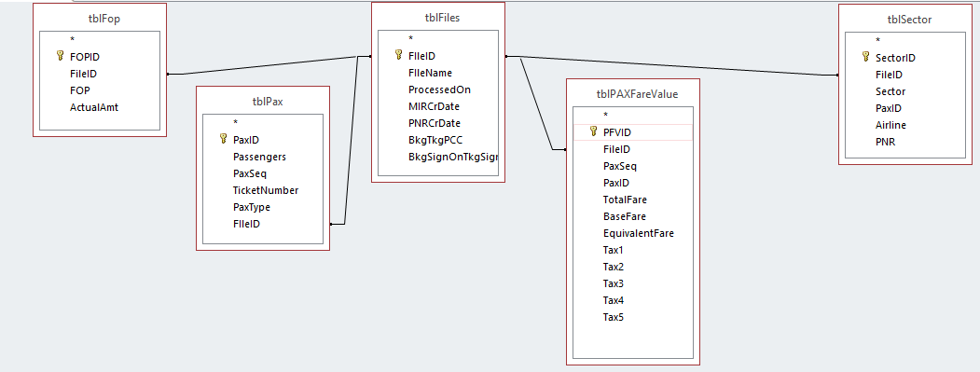
Task: Select the FOP field in tblFop
Action: click(100, 90)
